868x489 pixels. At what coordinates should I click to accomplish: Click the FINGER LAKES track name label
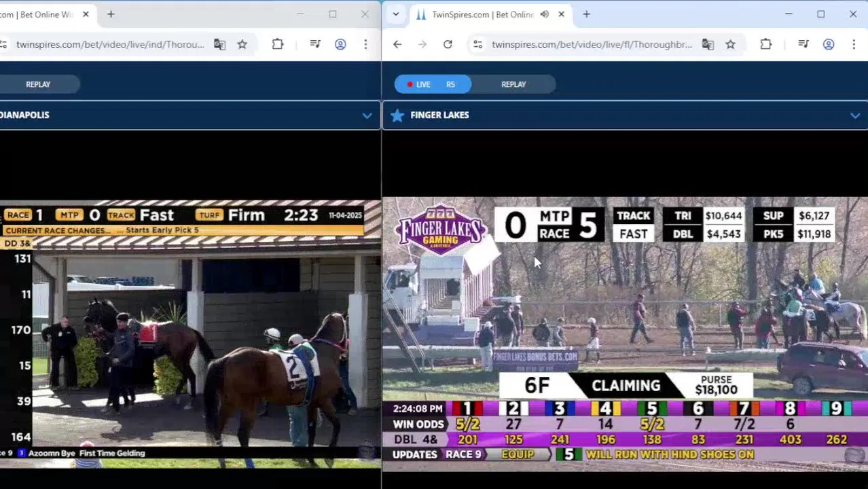[x=439, y=115]
